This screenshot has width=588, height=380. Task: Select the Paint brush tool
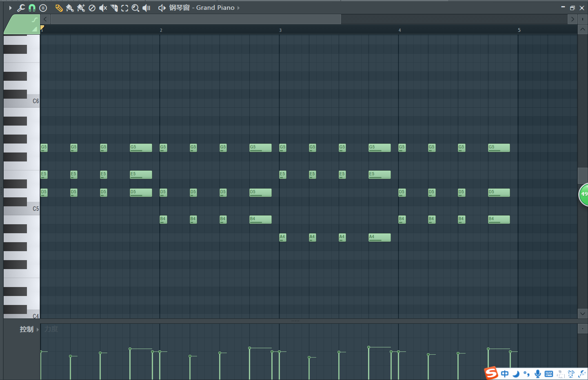point(70,8)
